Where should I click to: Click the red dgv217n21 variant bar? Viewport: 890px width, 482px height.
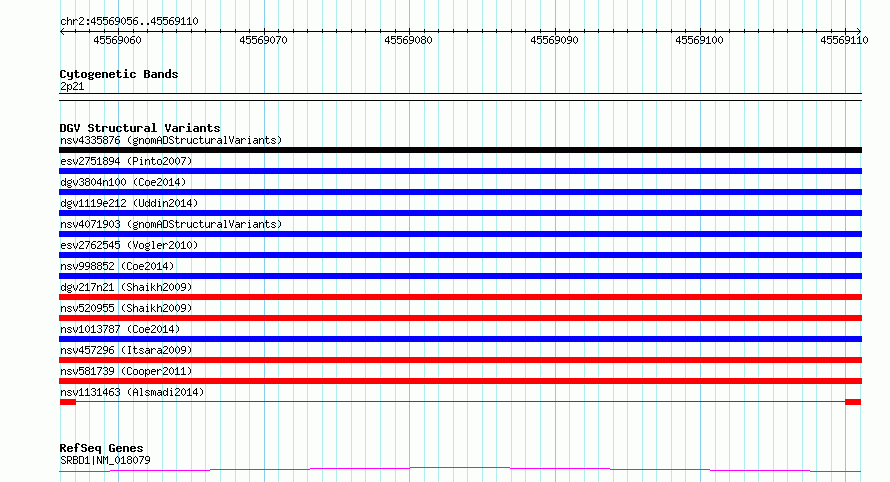[x=460, y=297]
